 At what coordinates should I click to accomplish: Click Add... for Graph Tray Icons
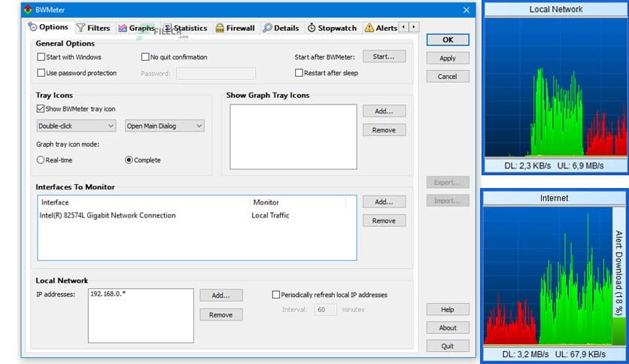[x=384, y=111]
